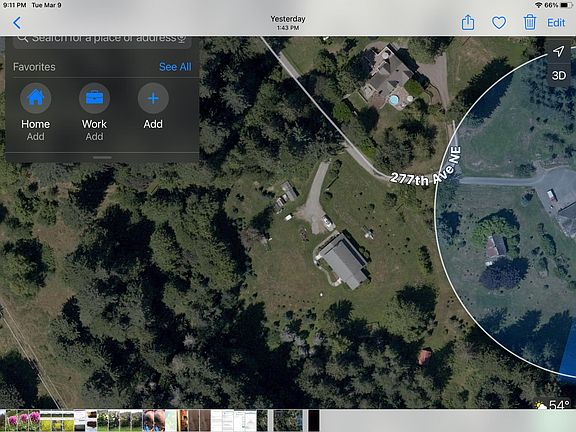Select the current aerial map thumbnail

288,420
